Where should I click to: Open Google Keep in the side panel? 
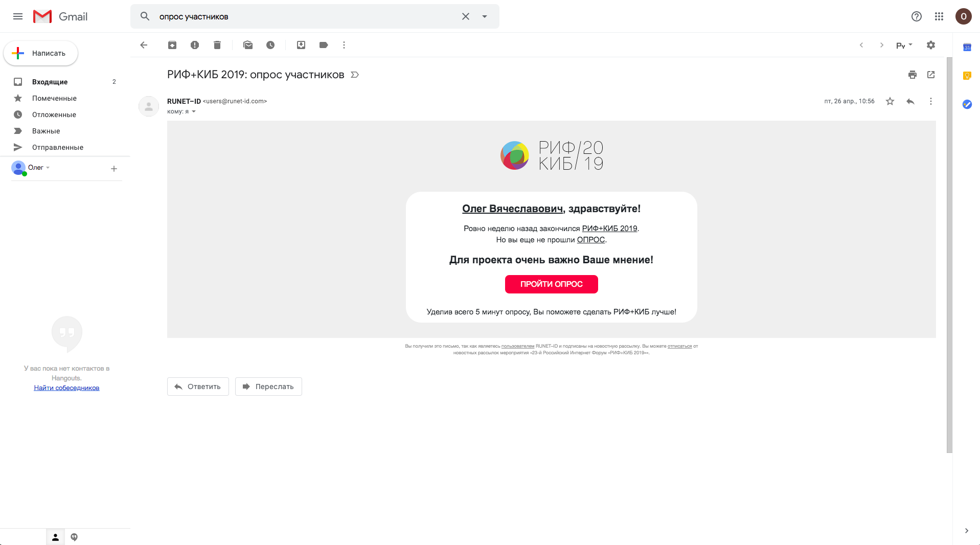click(967, 76)
